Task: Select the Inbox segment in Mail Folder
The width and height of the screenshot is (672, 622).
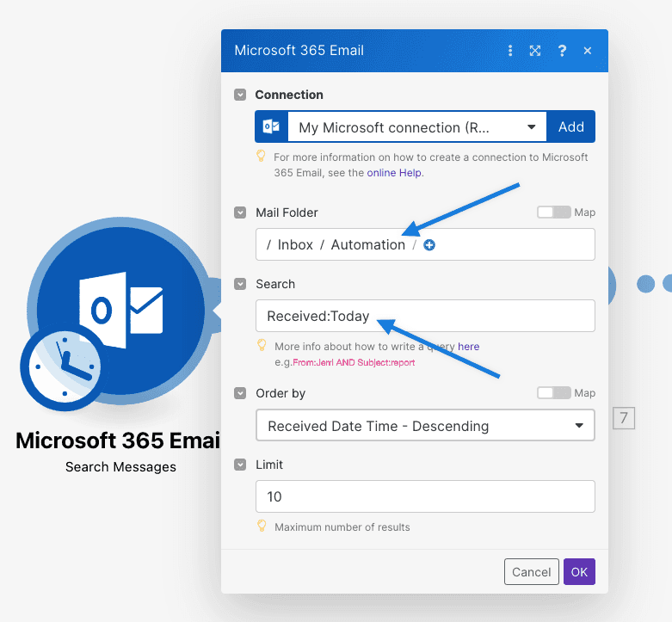Action: (x=295, y=244)
